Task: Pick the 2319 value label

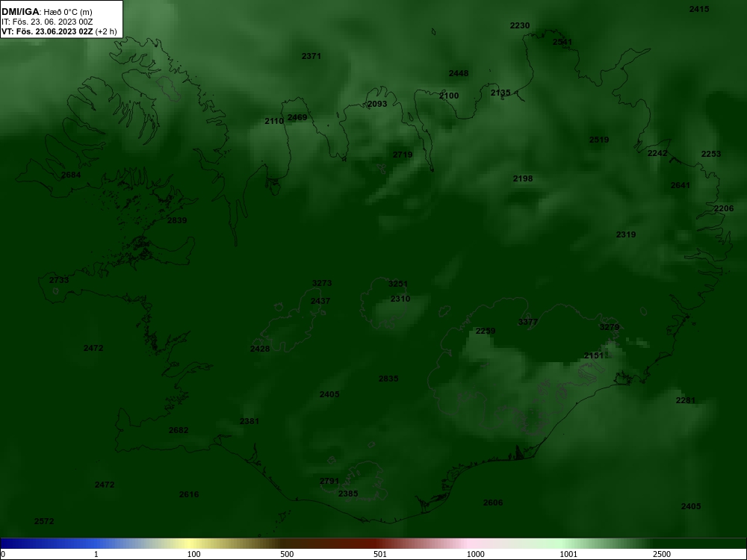Action: coord(626,234)
